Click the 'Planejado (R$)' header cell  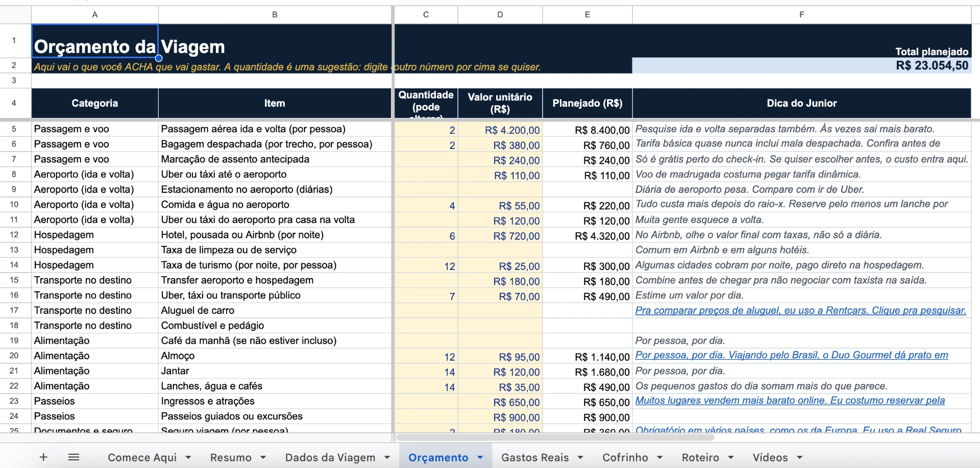point(587,103)
